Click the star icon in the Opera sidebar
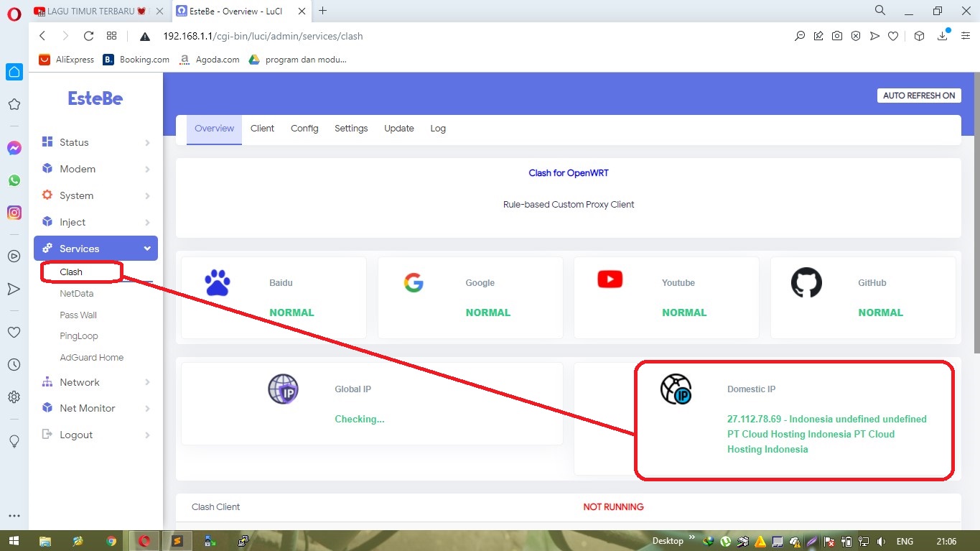The width and height of the screenshot is (980, 551). (x=14, y=104)
